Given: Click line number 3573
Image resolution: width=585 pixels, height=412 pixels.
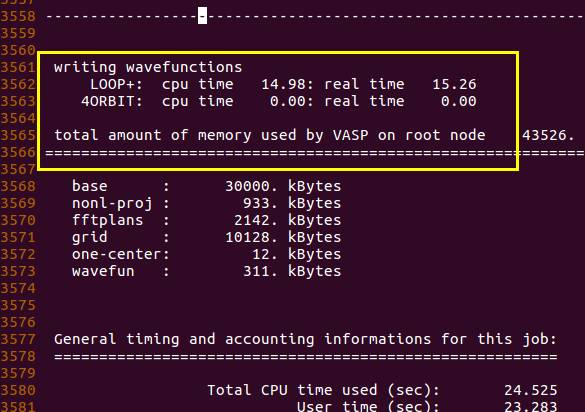Looking at the screenshot, I should 18,271.
